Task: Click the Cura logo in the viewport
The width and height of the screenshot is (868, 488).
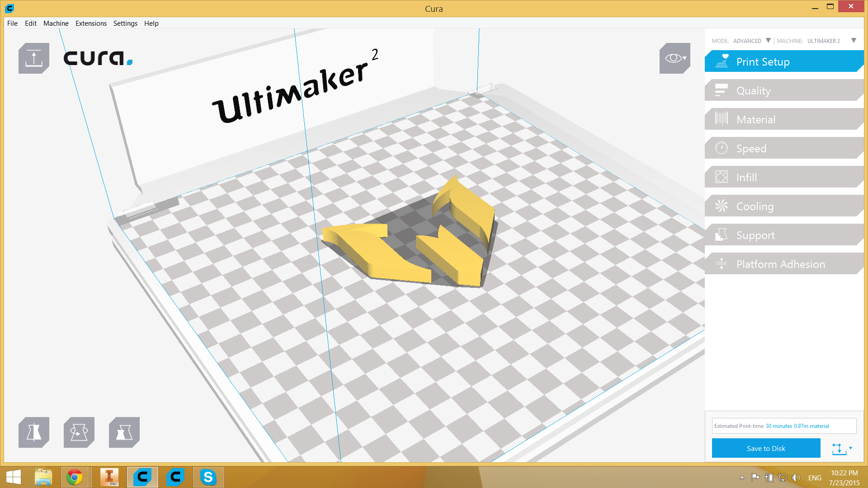Action: [x=98, y=58]
